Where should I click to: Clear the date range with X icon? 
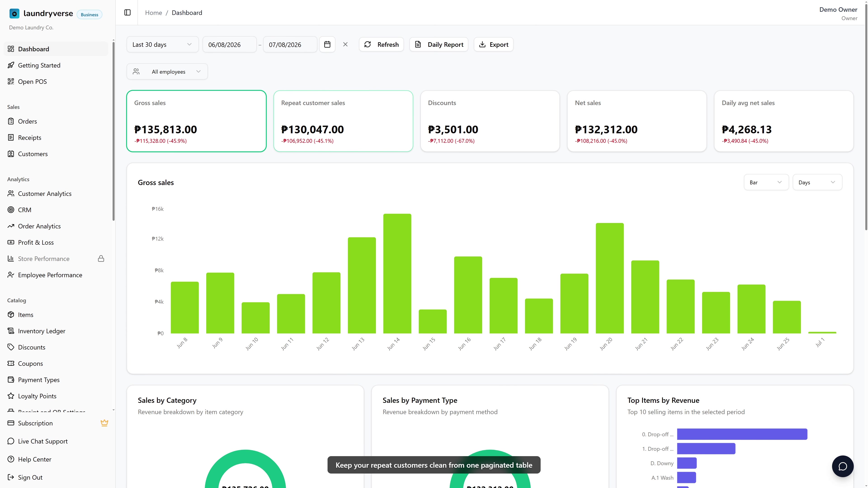(x=345, y=45)
